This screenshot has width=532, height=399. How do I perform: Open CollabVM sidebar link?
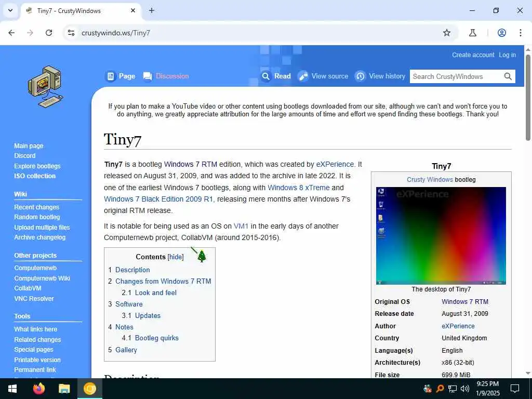coord(28,288)
